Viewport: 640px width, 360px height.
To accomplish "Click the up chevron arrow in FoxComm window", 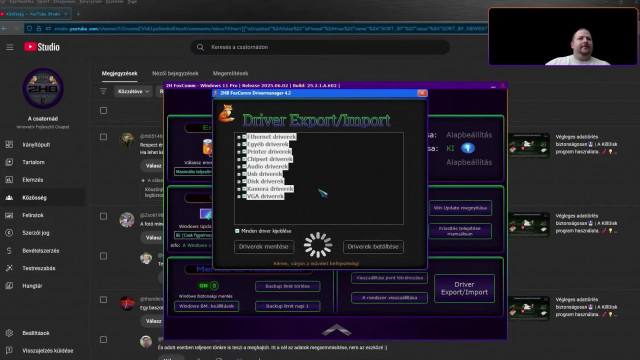I will click(336, 330).
